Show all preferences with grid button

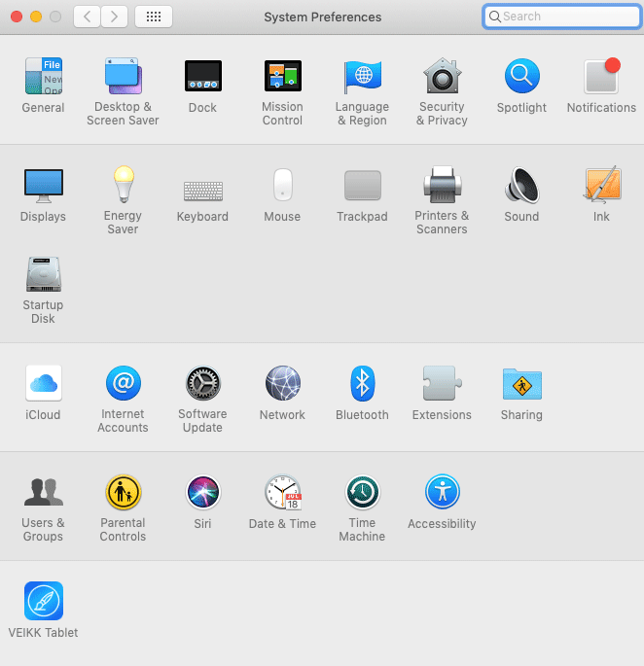[x=154, y=17]
